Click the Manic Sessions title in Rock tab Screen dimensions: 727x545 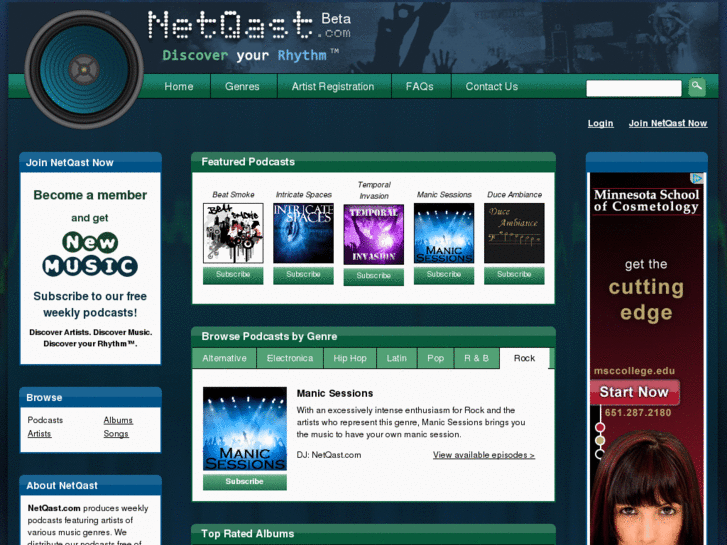click(x=335, y=393)
